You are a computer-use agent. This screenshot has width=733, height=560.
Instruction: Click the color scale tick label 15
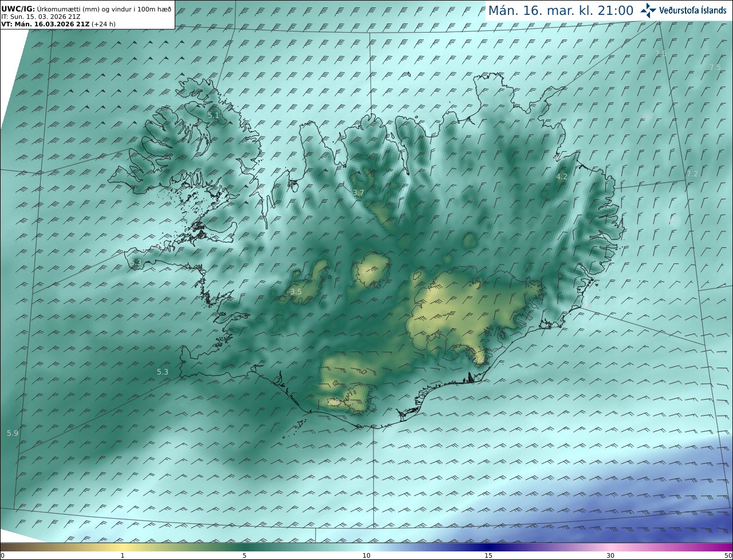click(488, 555)
